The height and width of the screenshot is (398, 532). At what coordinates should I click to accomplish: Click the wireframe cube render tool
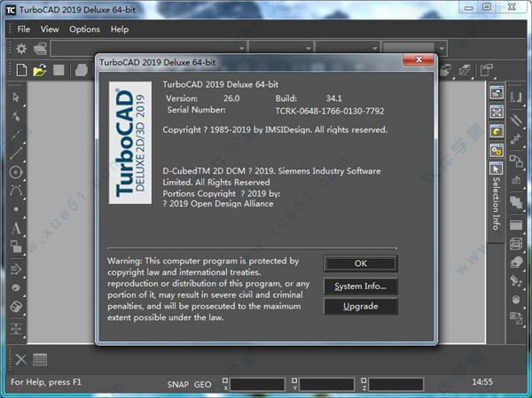pos(516,244)
